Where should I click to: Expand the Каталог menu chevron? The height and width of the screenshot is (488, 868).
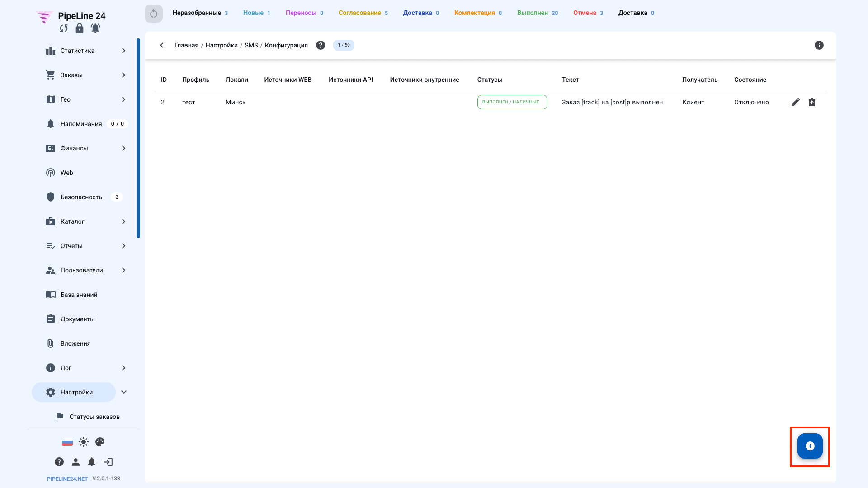pyautogui.click(x=124, y=221)
